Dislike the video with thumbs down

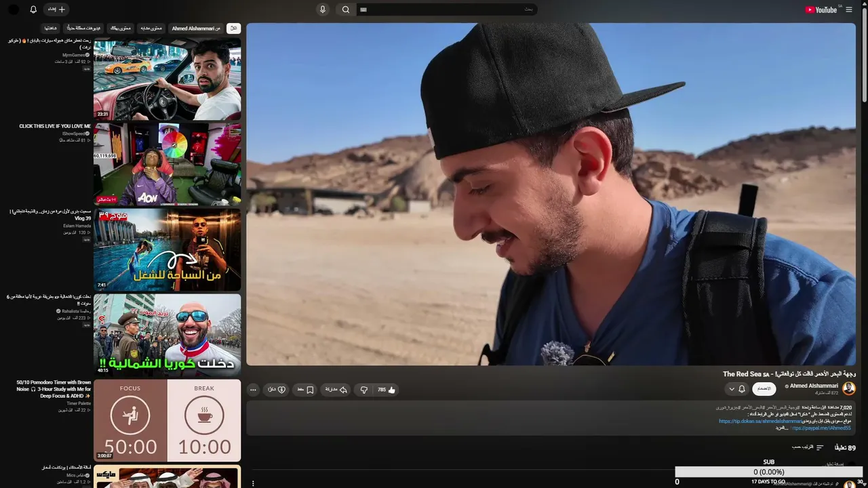pyautogui.click(x=364, y=390)
